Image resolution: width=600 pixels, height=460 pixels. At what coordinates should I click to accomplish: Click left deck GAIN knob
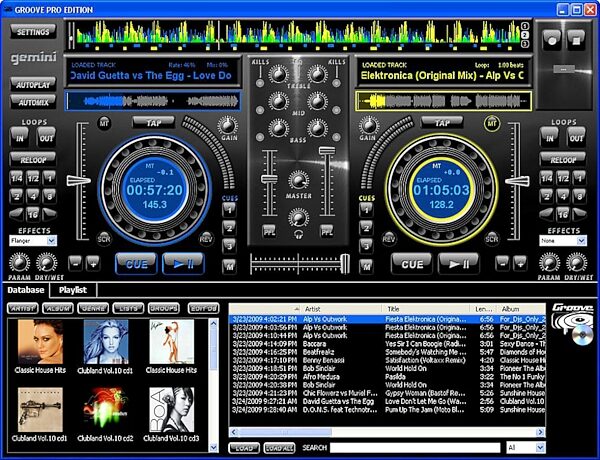[x=228, y=125]
